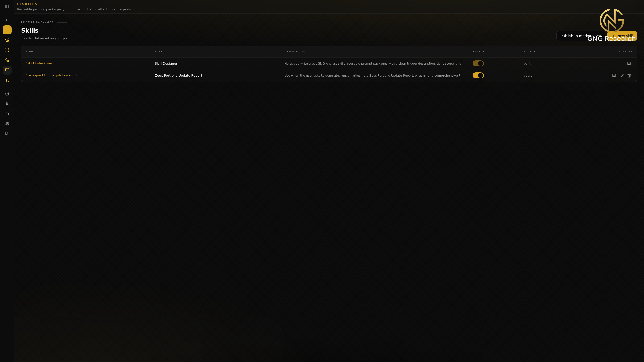The image size is (644, 362).
Task: Open the library shelves sidebar icon
Action: 7,80
